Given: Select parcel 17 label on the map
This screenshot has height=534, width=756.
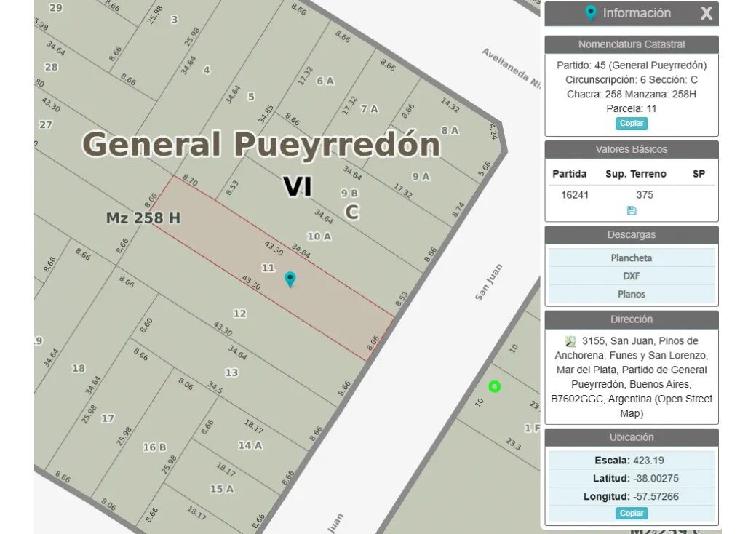Looking at the screenshot, I should 108,418.
